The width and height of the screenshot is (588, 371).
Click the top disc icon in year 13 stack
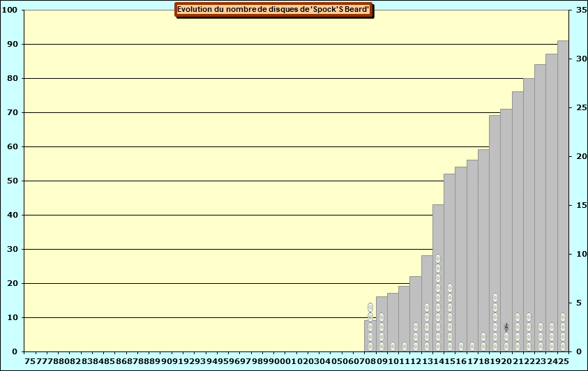click(427, 308)
